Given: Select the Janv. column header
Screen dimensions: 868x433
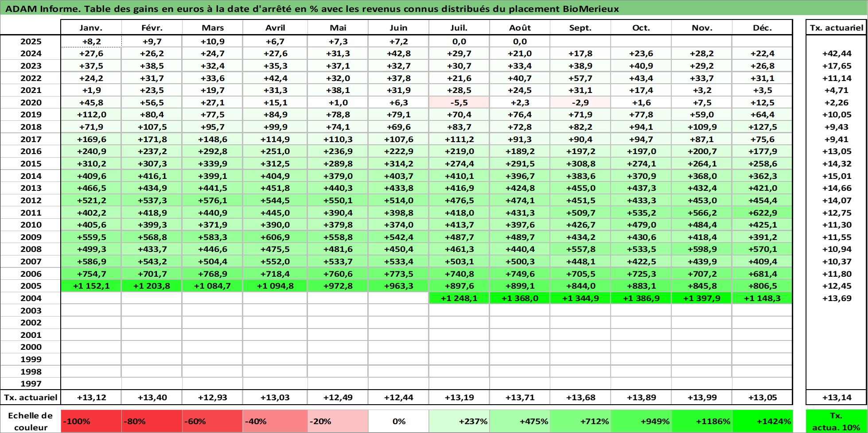Looking at the screenshot, I should click(91, 27).
